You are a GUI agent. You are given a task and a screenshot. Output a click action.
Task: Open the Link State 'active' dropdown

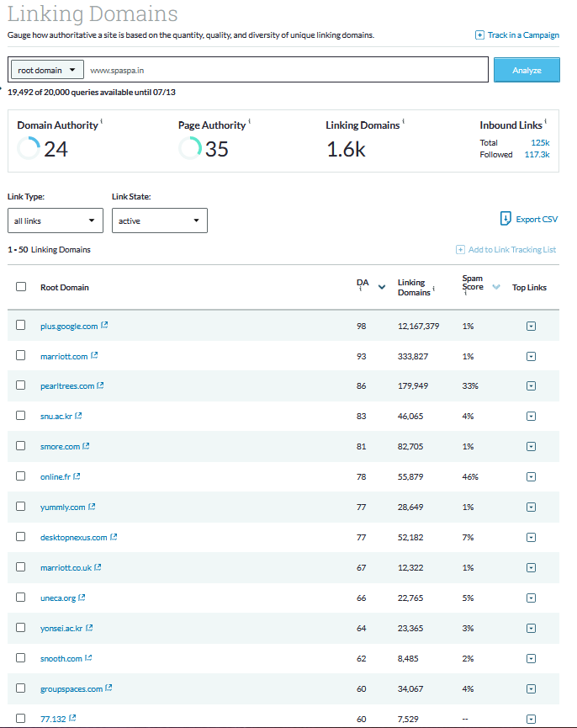(159, 221)
